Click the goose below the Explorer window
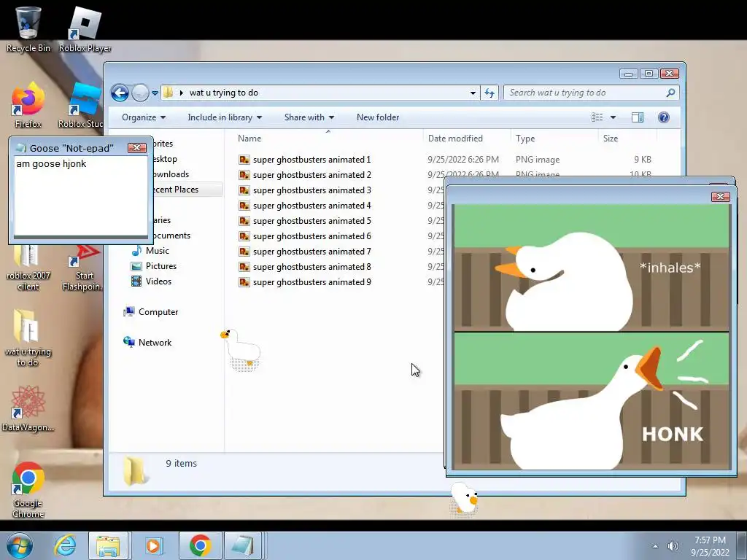747x560 pixels. (x=463, y=499)
